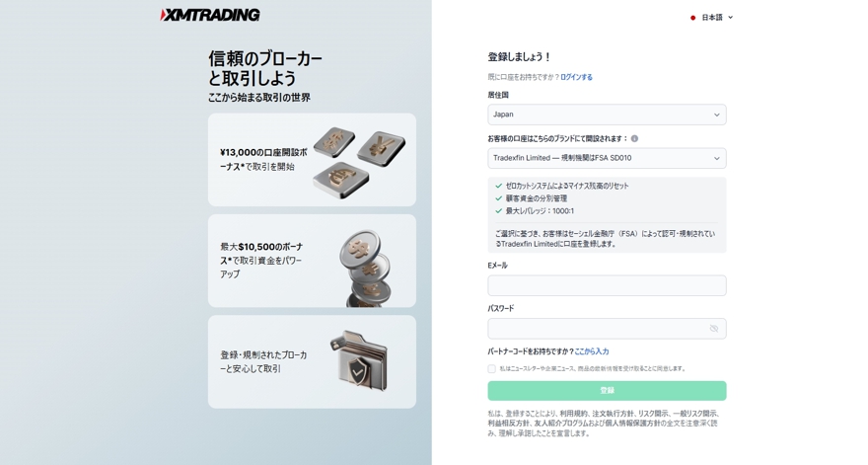Image resolution: width=868 pixels, height=465 pixels.
Task: Click the XMTrading logo
Action: click(x=210, y=15)
